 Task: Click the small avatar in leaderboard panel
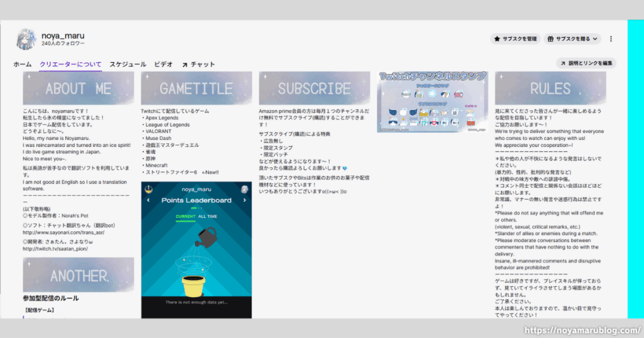click(244, 189)
